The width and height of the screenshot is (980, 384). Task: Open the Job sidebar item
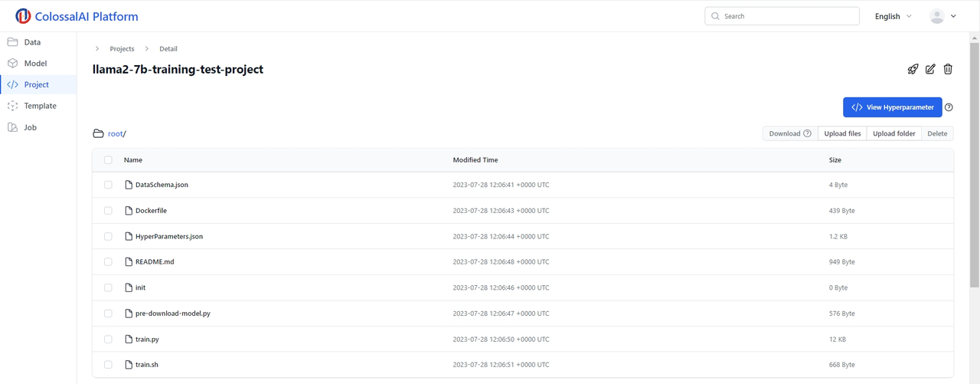click(x=30, y=127)
